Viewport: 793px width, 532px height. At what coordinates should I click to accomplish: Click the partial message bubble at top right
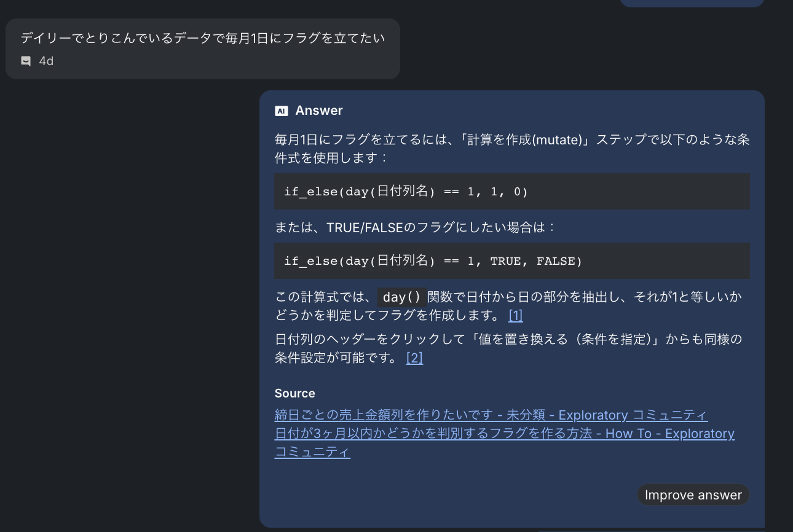coord(692,3)
